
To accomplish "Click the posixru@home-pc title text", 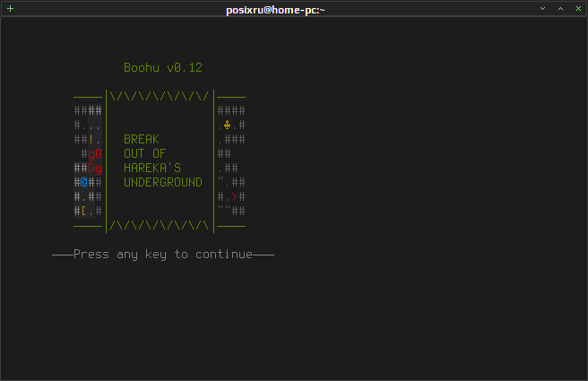I will 275,10.
